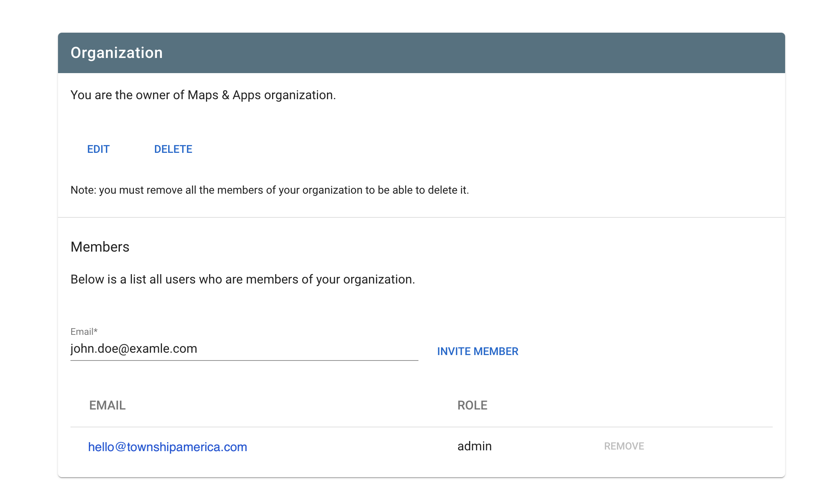This screenshot has height=504, width=833.
Task: Click the EDIT organization button
Action: coord(98,149)
